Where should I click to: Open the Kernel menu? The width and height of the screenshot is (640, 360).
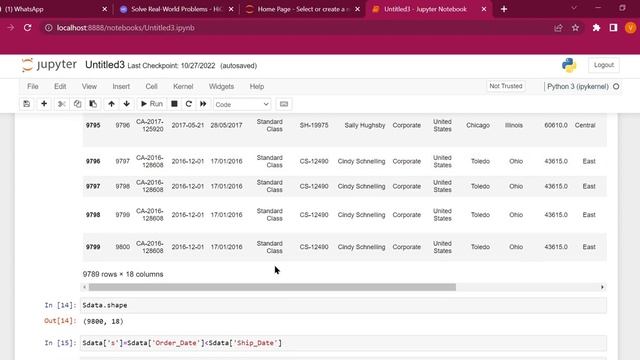click(x=183, y=87)
